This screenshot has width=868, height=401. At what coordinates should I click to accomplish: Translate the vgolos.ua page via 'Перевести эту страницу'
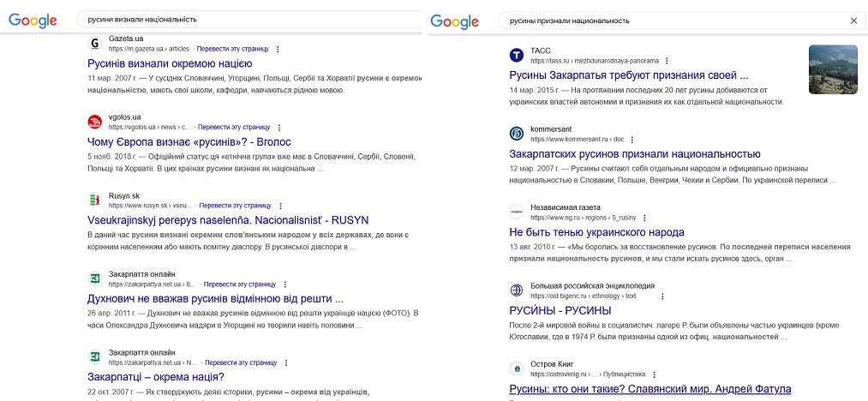point(234,128)
